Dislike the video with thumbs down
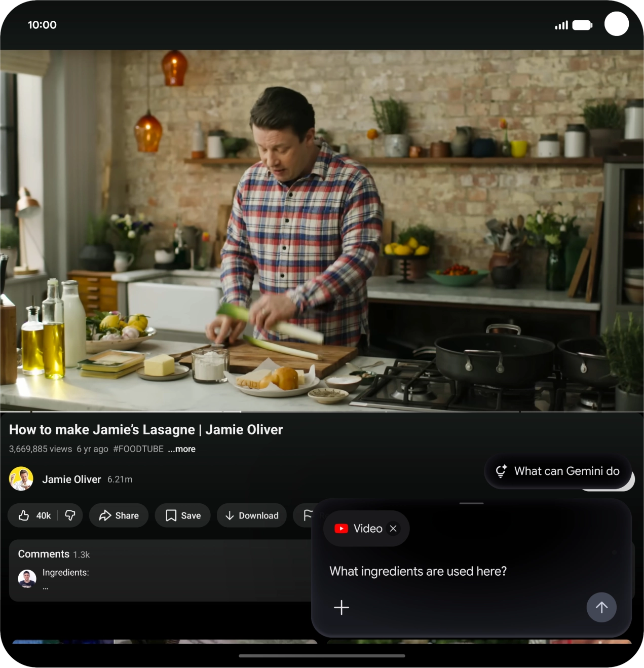644x668 pixels. click(x=70, y=515)
